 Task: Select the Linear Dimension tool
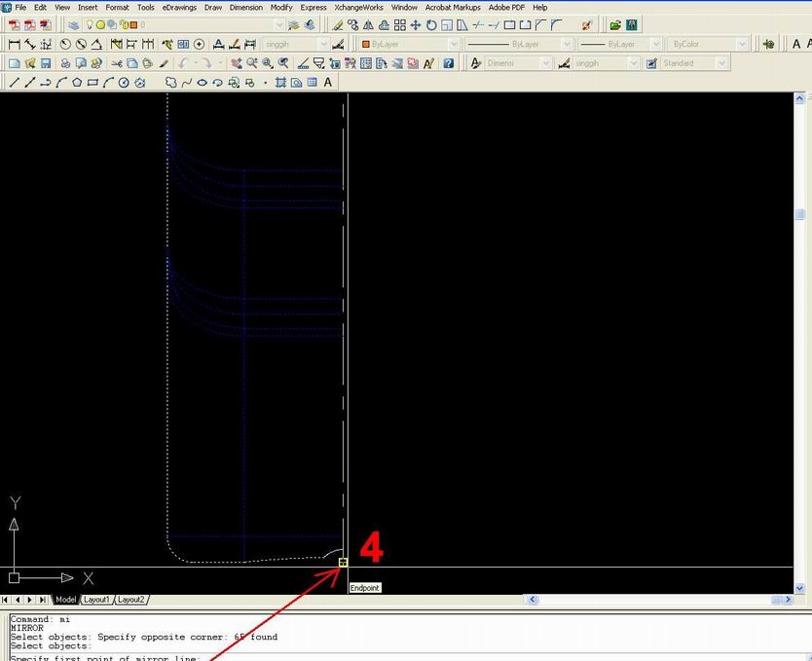click(13, 45)
